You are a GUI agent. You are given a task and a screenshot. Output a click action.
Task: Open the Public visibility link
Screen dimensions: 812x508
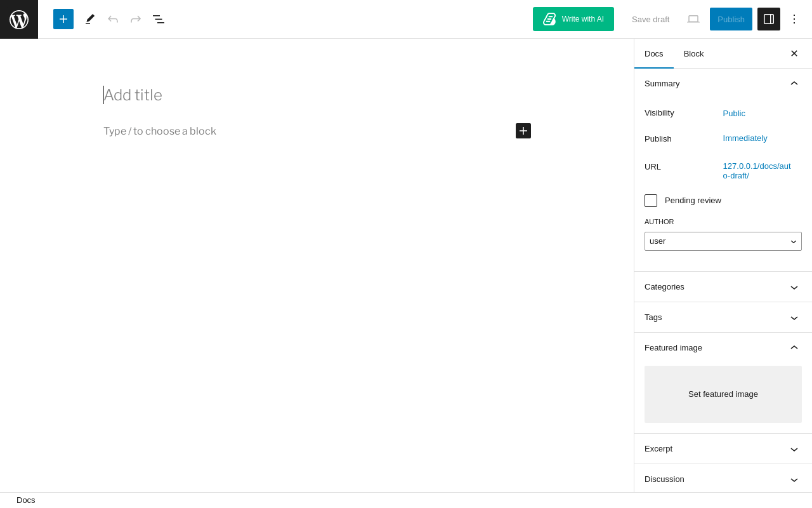(734, 114)
